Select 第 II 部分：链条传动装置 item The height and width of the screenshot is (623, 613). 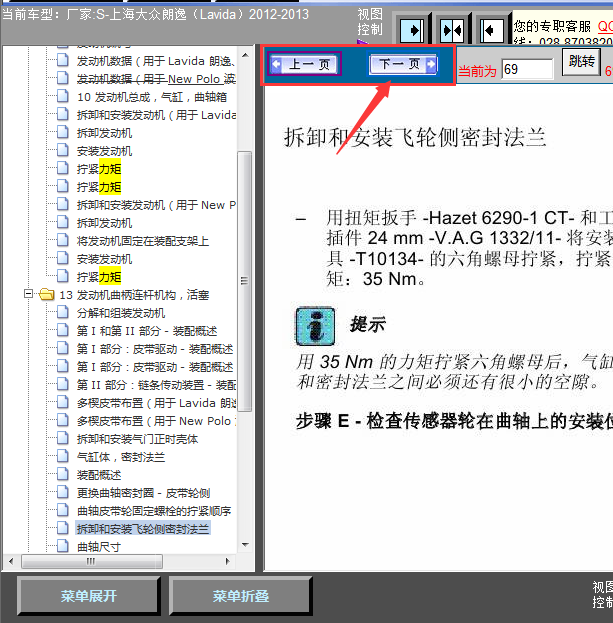(156, 385)
